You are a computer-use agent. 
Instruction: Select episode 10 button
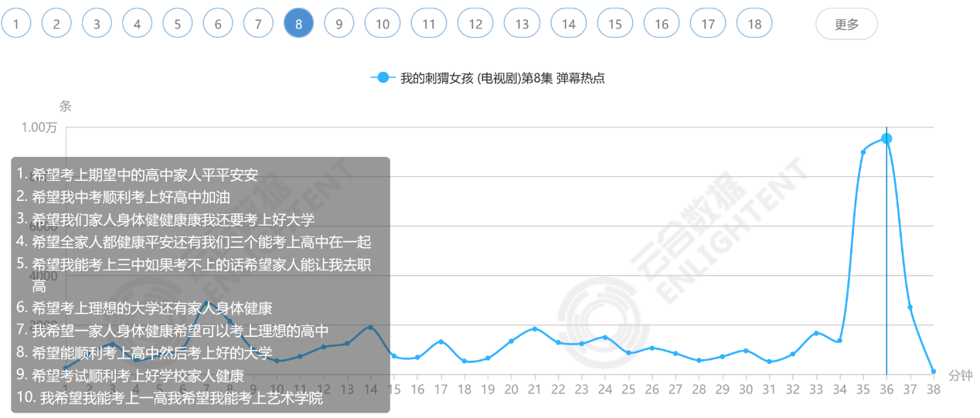click(383, 24)
